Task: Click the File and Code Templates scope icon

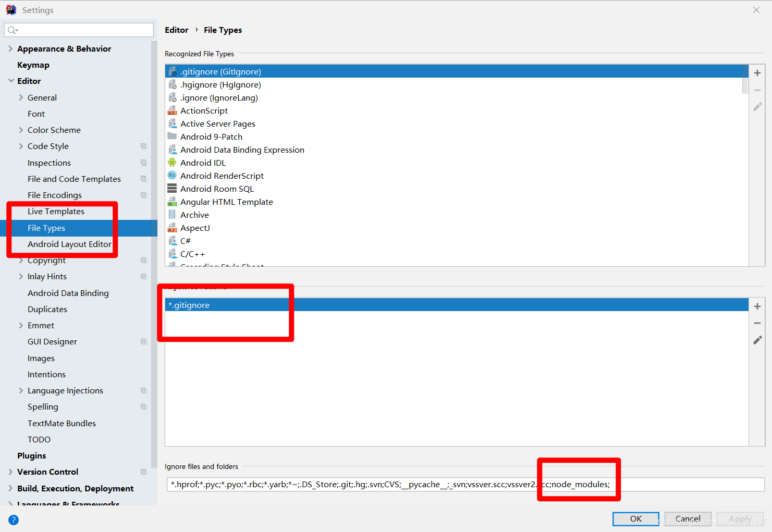Action: (x=143, y=179)
